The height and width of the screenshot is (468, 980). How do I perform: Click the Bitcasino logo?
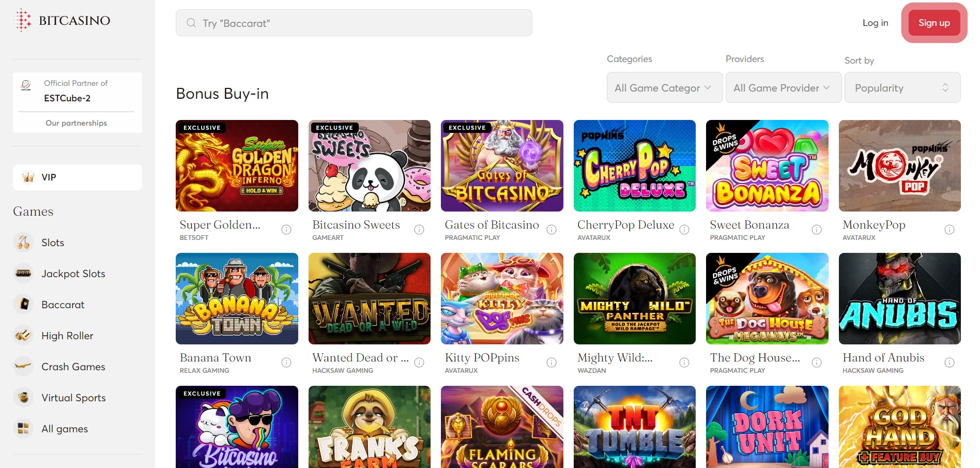point(62,20)
